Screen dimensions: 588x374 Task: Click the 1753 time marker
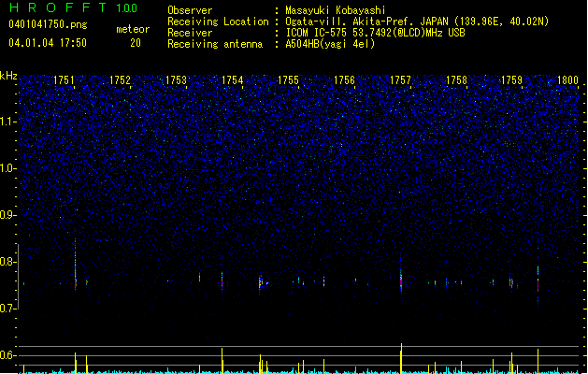(176, 80)
